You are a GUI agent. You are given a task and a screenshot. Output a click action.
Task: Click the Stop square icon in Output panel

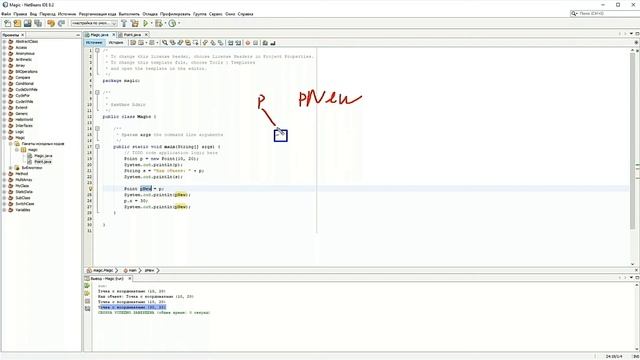(x=87, y=301)
